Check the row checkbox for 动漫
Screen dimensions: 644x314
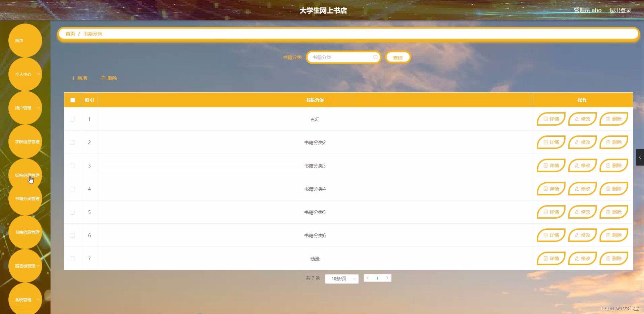coord(72,259)
